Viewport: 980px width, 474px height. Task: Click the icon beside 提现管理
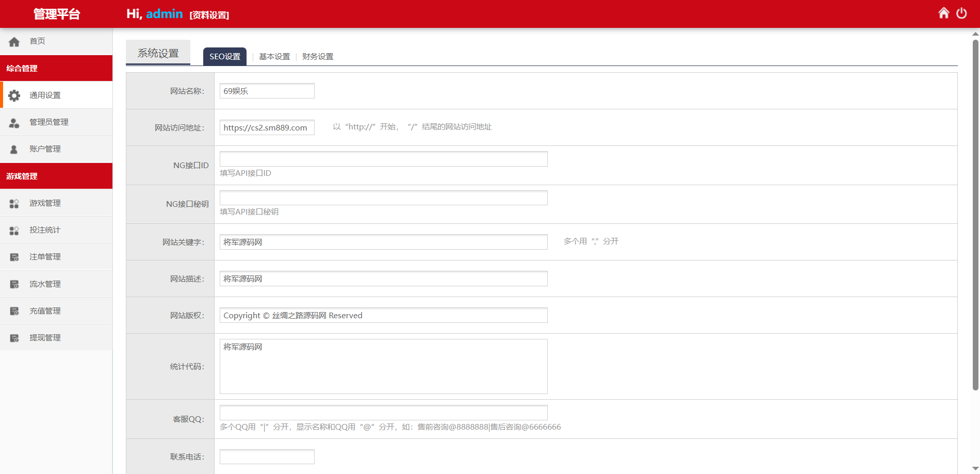click(x=14, y=338)
